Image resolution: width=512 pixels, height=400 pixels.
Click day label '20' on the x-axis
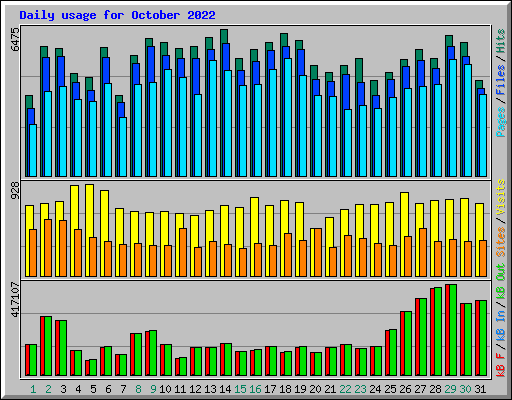coord(315,389)
